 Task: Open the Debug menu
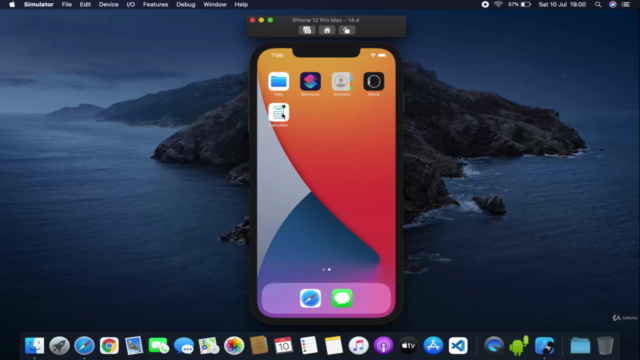coord(185,4)
